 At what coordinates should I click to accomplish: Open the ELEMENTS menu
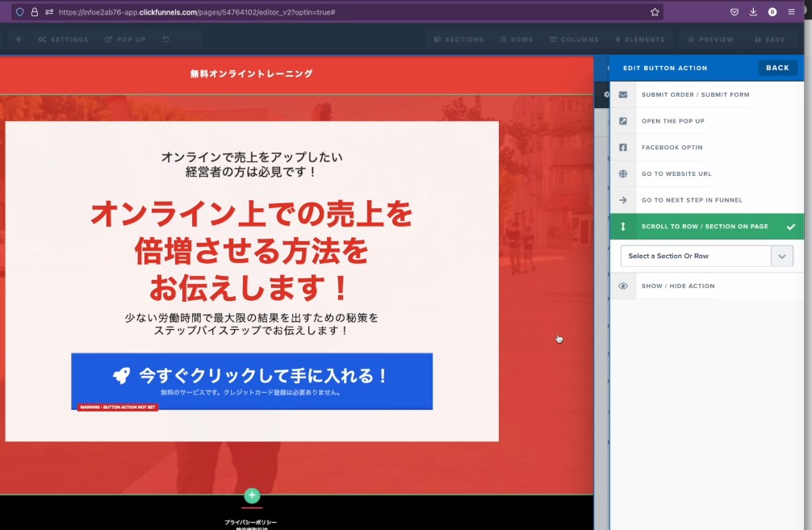639,40
